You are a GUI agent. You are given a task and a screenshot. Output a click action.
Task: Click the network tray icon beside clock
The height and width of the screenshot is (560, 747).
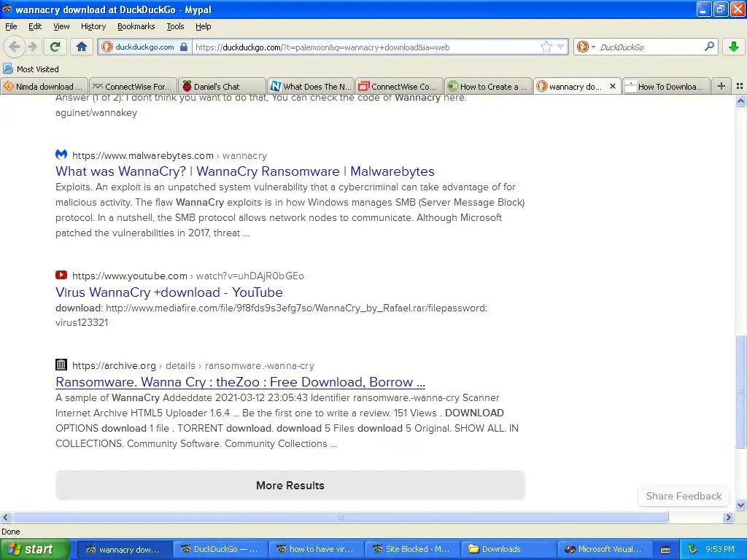coord(693,549)
